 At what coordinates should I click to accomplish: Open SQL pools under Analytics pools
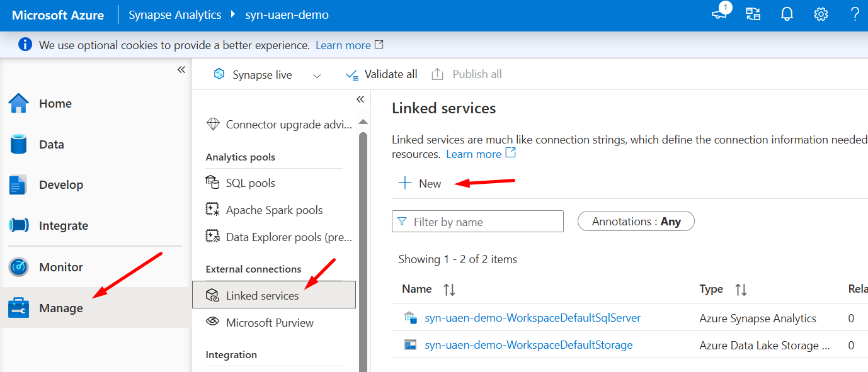(x=250, y=183)
